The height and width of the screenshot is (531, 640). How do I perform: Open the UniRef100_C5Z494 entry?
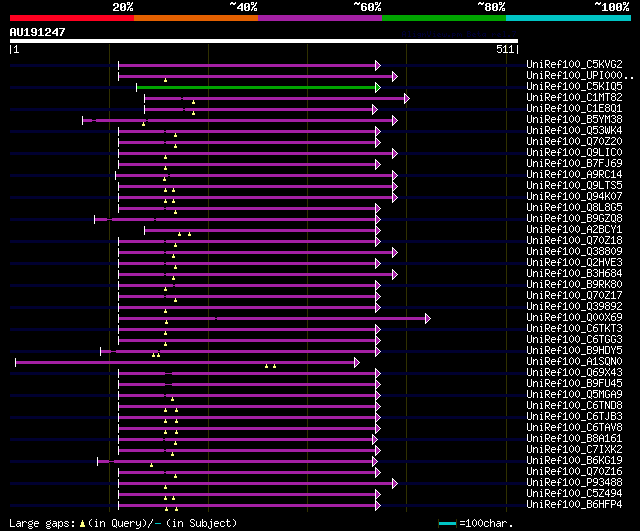(x=574, y=494)
